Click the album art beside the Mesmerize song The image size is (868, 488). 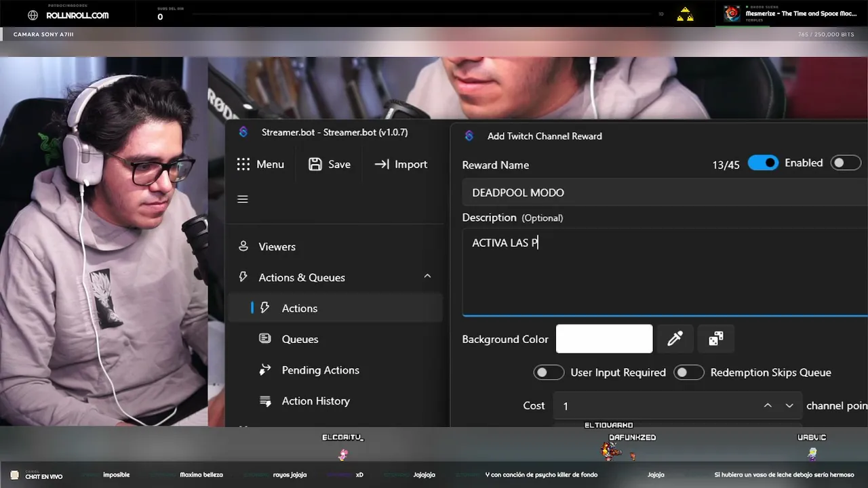coord(732,14)
